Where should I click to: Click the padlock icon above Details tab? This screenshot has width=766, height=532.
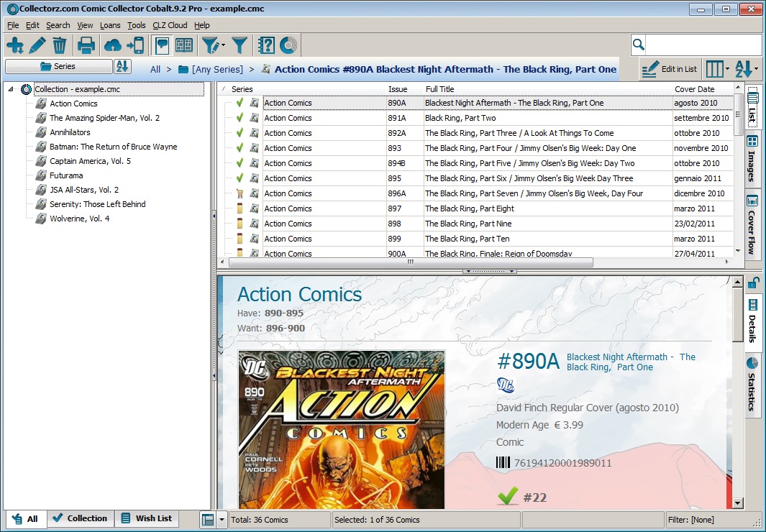pos(753,283)
